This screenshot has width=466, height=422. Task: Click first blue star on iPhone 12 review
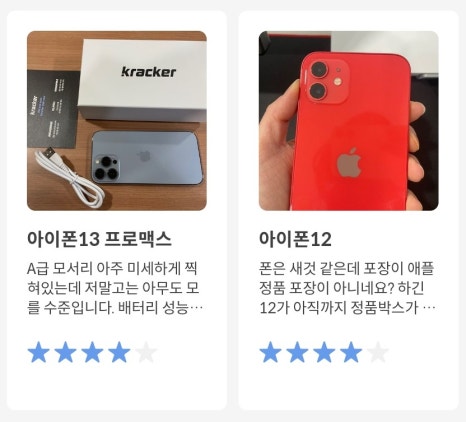click(271, 352)
